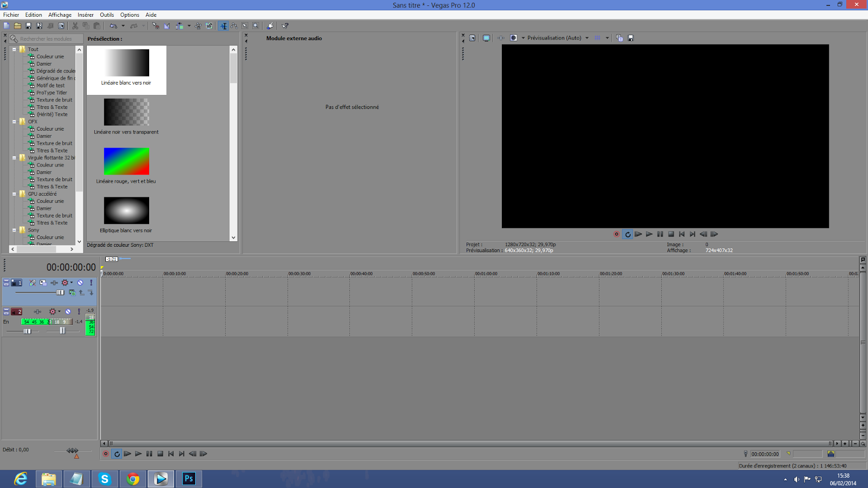Open Photoshop from the taskbar
This screenshot has height=488, width=868.
click(x=189, y=479)
